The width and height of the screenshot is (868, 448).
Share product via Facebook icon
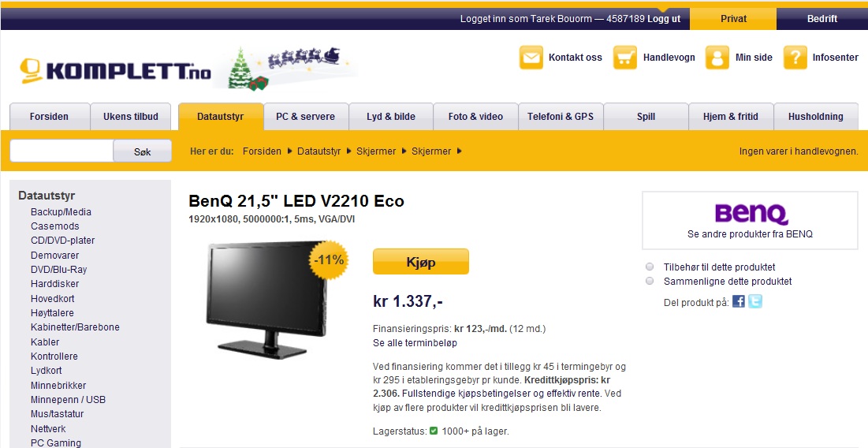pos(739,301)
